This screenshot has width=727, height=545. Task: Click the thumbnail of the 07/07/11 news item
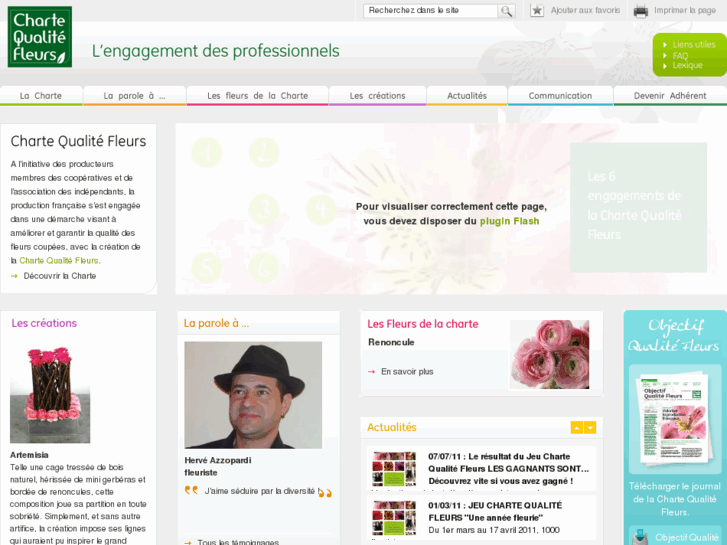tap(394, 469)
